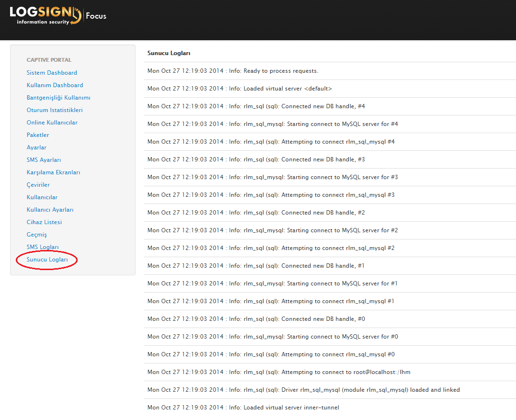Go to SMS Ayarları
The width and height of the screenshot is (516, 420).
(x=44, y=160)
